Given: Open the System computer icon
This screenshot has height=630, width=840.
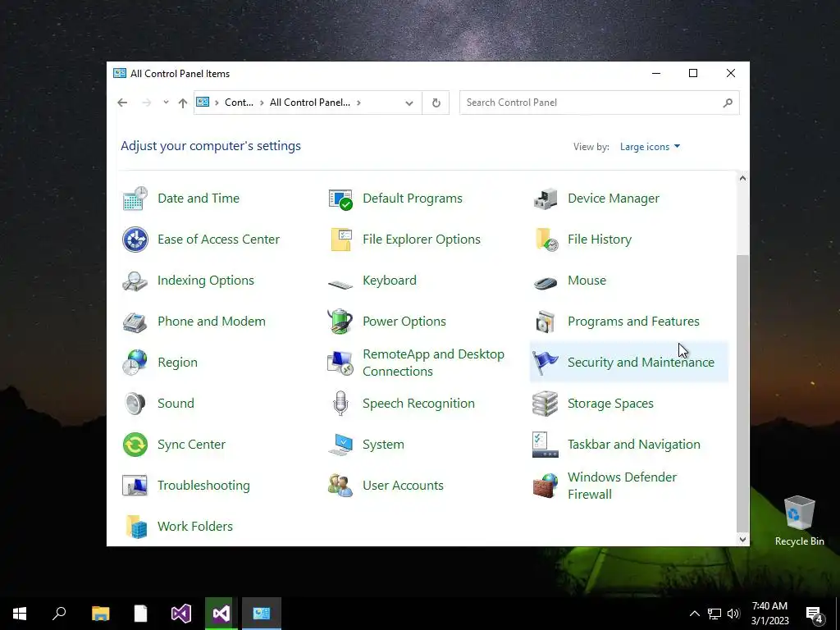Looking at the screenshot, I should 340,445.
